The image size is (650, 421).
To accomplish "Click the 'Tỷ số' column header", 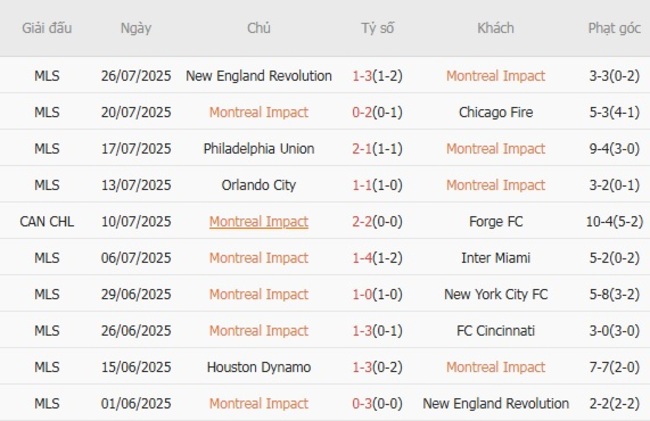I will (378, 28).
